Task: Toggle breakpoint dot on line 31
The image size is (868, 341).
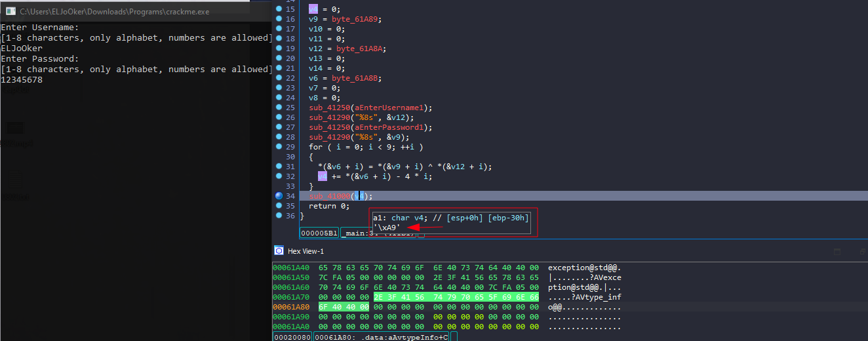Action: pyautogui.click(x=279, y=167)
